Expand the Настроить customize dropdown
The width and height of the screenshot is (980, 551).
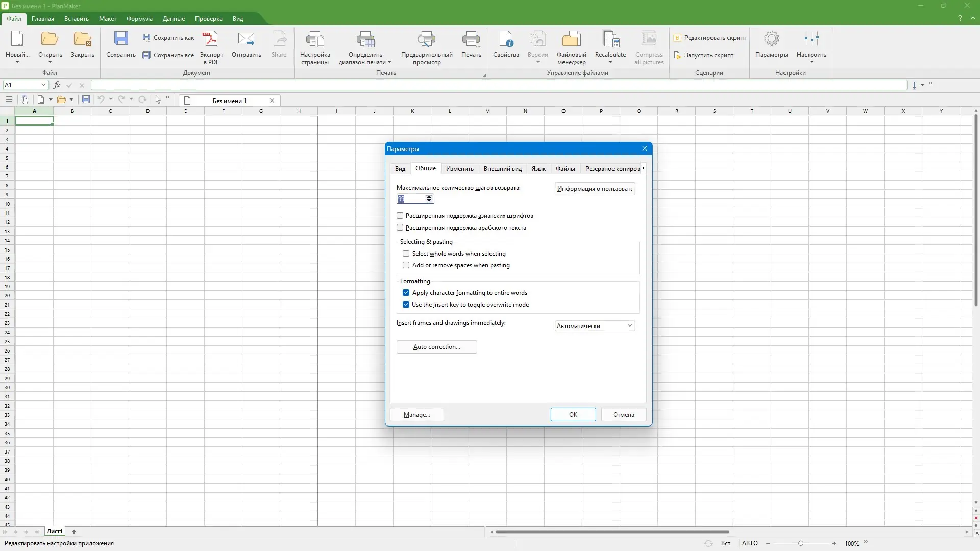(x=811, y=62)
